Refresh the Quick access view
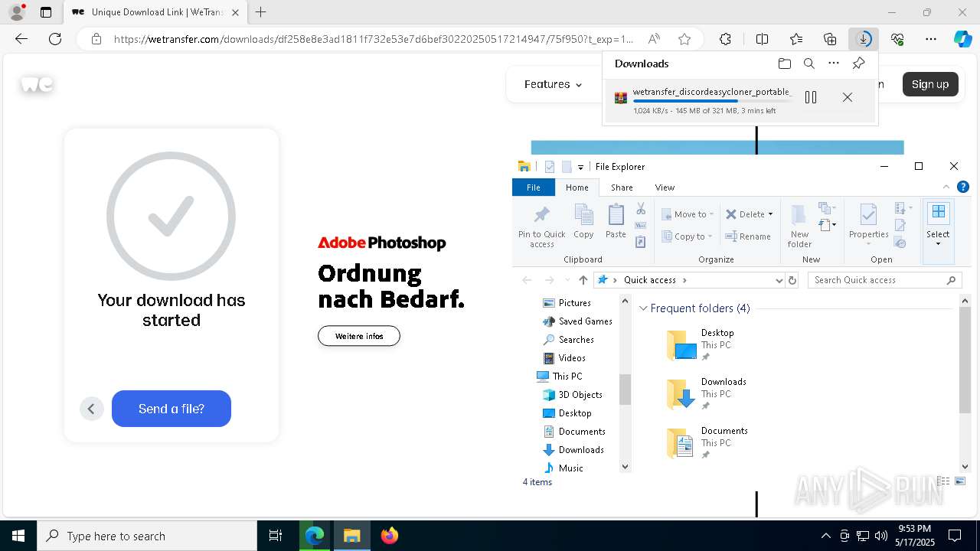 point(792,280)
